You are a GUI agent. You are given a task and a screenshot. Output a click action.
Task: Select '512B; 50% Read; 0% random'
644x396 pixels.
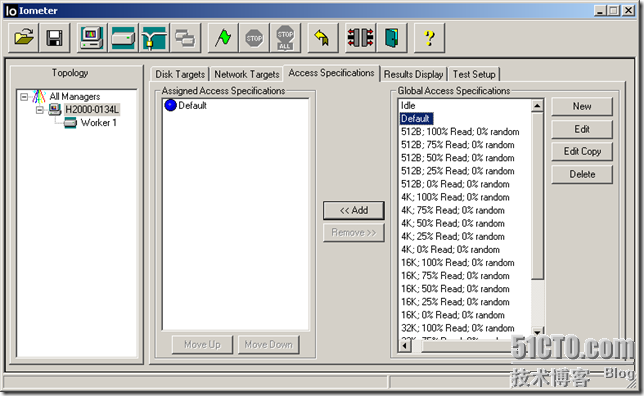click(x=458, y=158)
